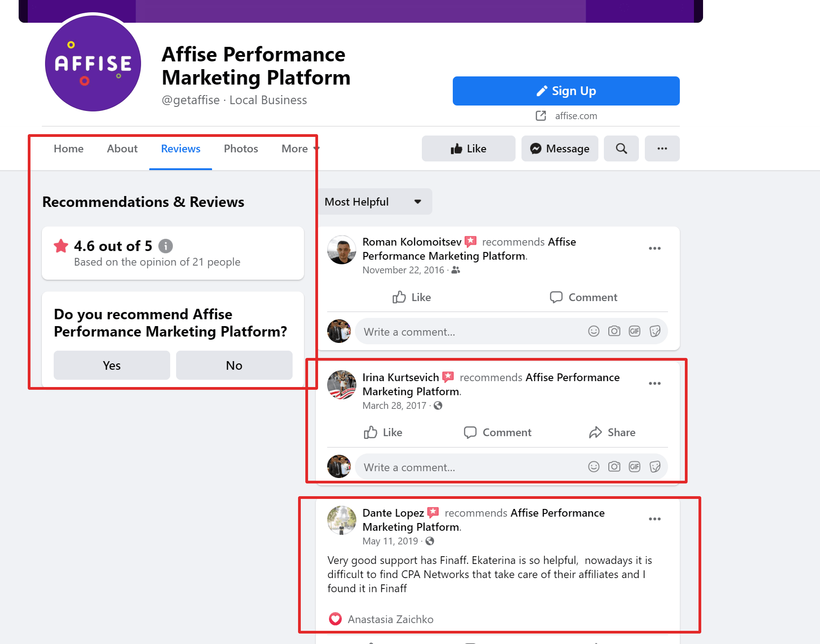Switch to the About tab
This screenshot has width=820, height=644.
122,149
